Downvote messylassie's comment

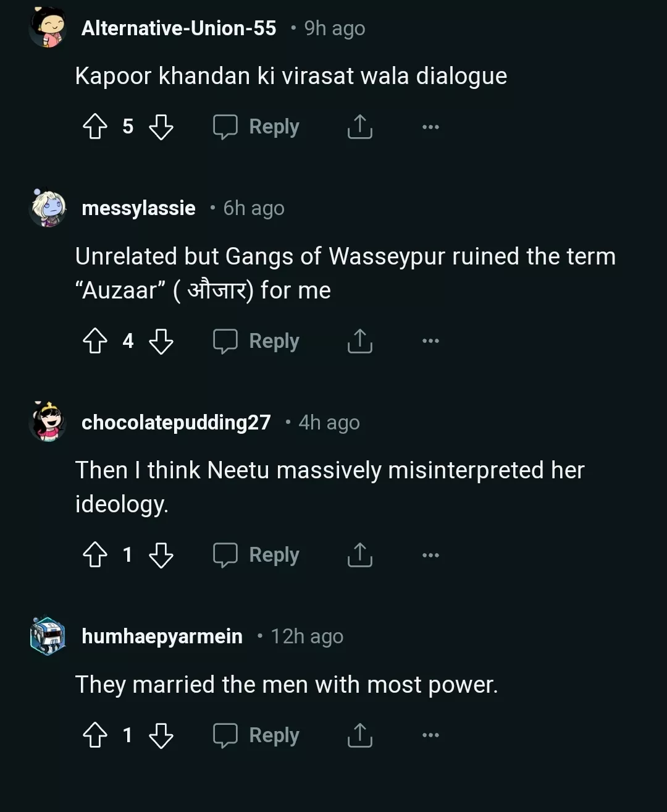[161, 340]
